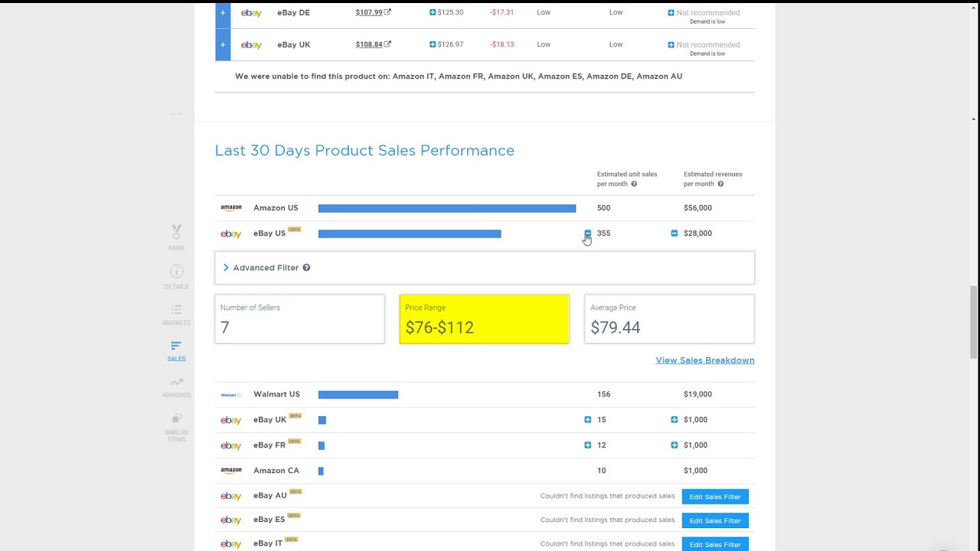
Task: Open external link icon next to $107.99
Action: tap(387, 12)
